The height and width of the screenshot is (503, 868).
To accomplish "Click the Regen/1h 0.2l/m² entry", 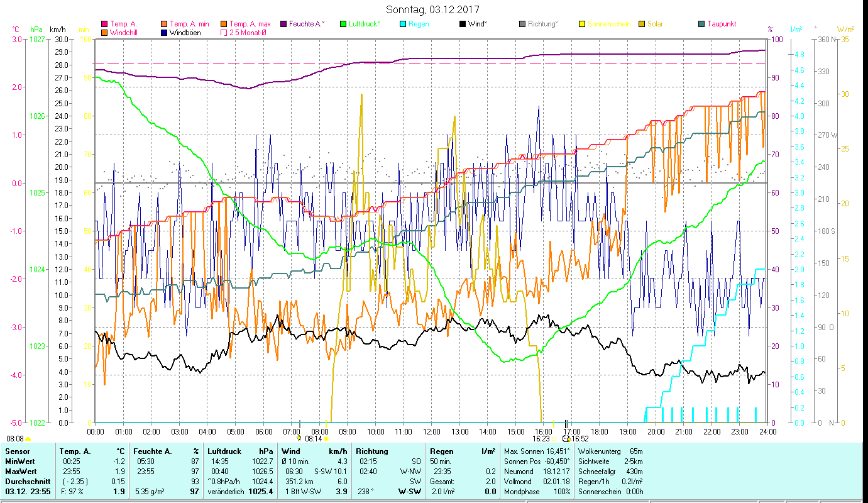I will pyautogui.click(x=610, y=482).
